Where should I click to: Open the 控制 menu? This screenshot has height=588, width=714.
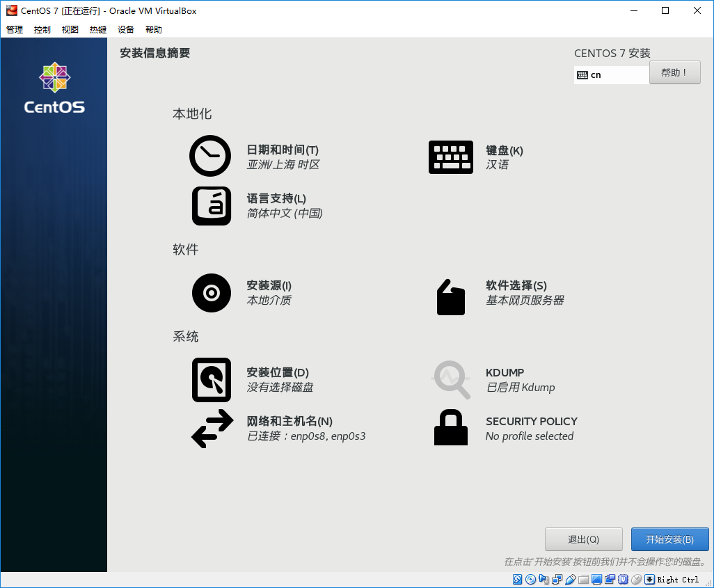[42, 30]
